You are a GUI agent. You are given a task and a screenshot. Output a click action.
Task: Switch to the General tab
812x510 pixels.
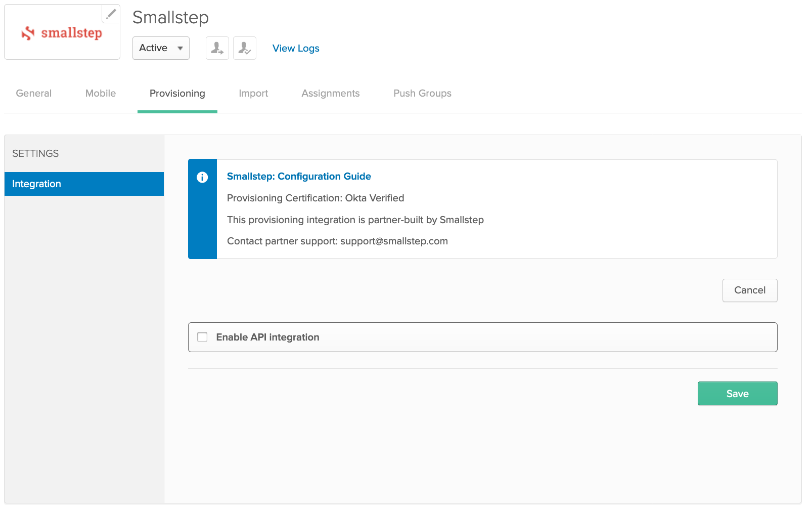(34, 94)
